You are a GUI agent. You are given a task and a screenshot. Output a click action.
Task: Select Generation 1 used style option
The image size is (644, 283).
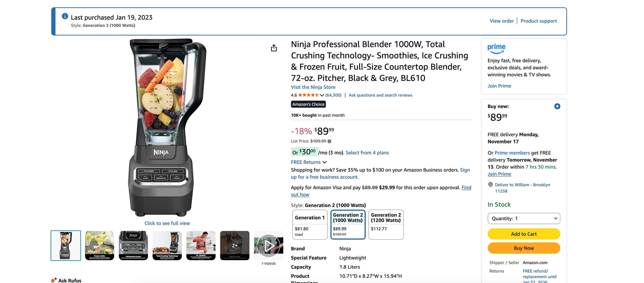tap(310, 225)
